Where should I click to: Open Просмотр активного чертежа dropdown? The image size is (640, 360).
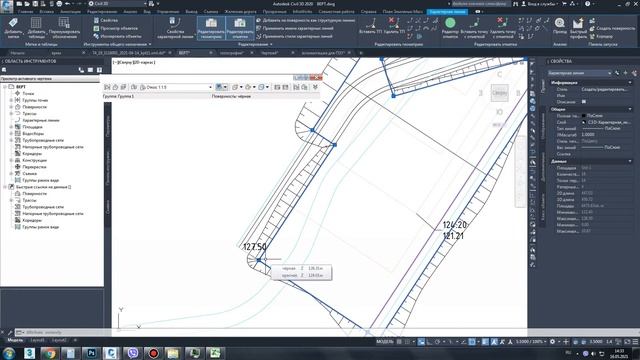[51, 78]
